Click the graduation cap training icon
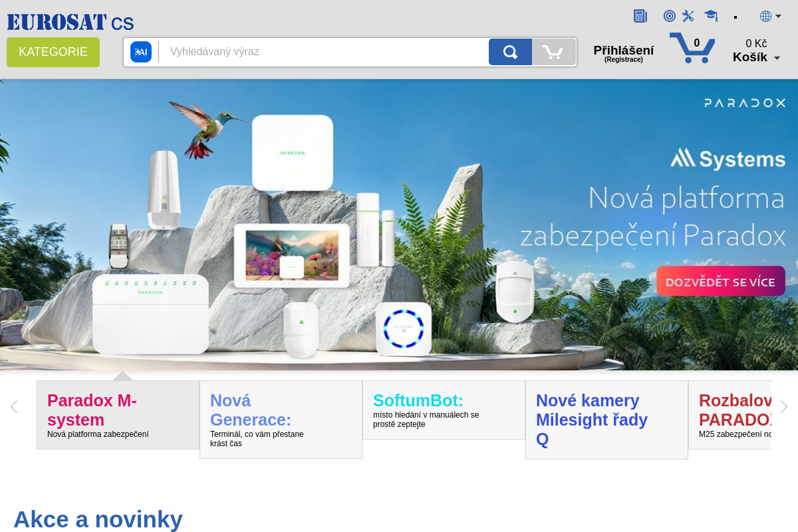Image resolution: width=798 pixels, height=532 pixels. 711,16
